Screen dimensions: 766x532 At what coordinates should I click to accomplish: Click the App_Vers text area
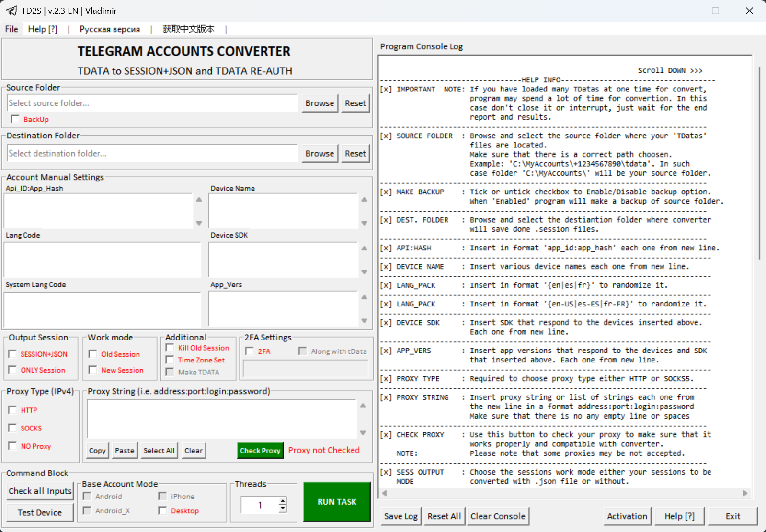[x=283, y=310]
